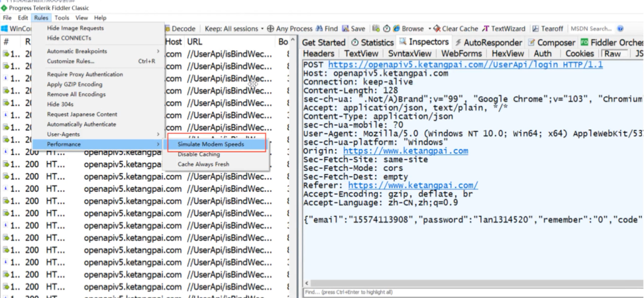Expand Automatic Breakpoints submenu
Screen dimensions: 644x298
coord(99,51)
